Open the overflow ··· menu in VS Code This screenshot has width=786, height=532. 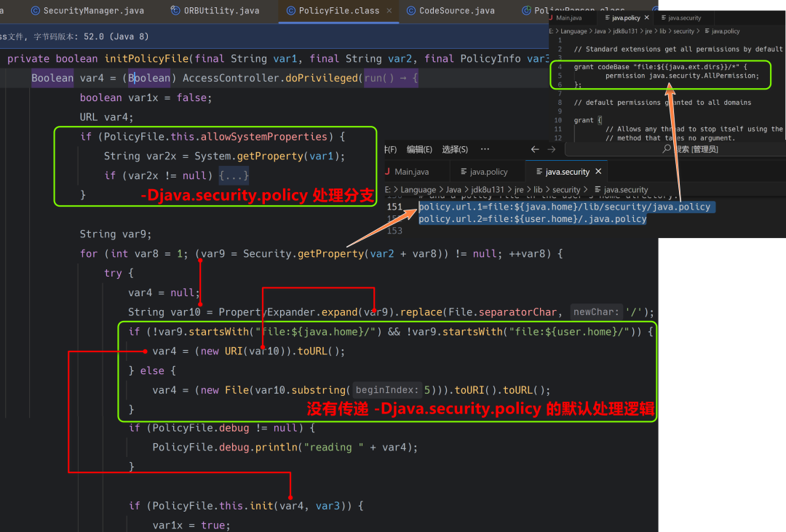[x=485, y=149]
